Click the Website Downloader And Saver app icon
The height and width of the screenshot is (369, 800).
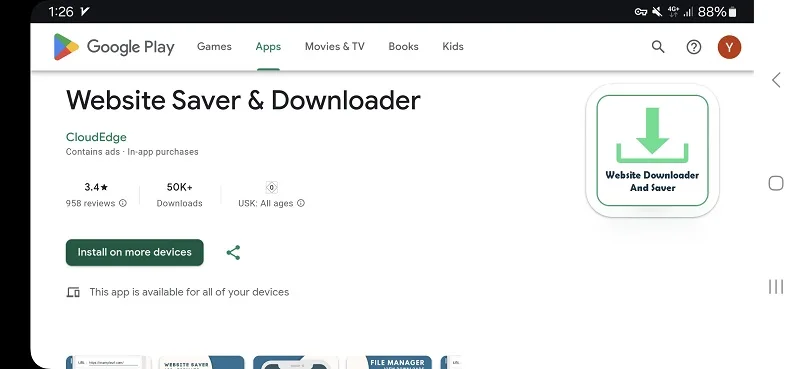653,151
